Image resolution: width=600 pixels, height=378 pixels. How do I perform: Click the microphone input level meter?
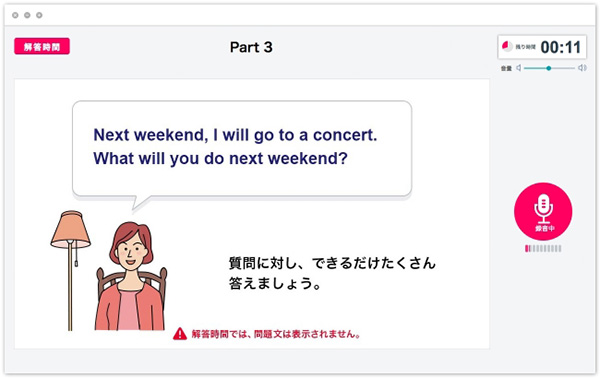tap(543, 249)
